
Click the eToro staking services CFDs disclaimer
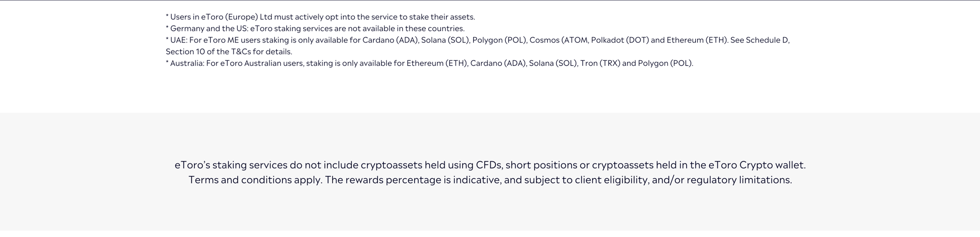(x=490, y=165)
